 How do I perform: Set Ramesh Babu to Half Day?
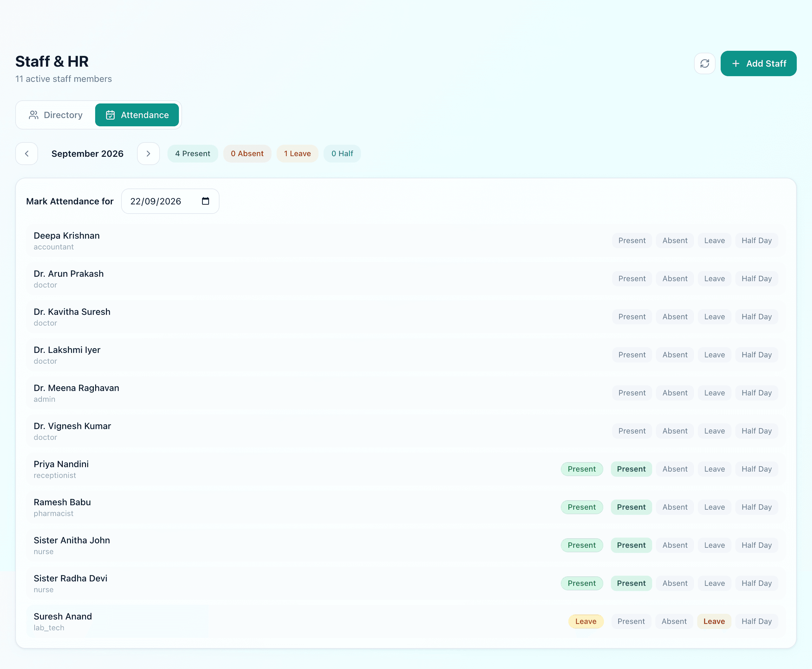756,507
